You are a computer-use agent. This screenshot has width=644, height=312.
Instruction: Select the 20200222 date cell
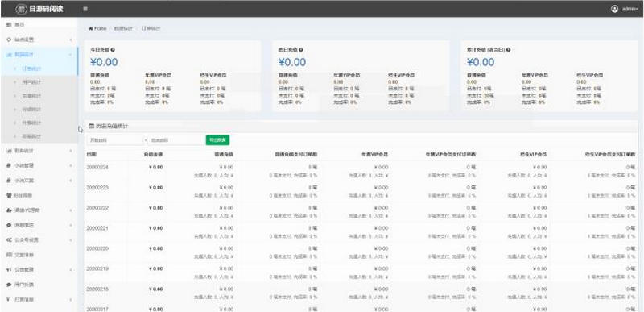pyautogui.click(x=97, y=208)
